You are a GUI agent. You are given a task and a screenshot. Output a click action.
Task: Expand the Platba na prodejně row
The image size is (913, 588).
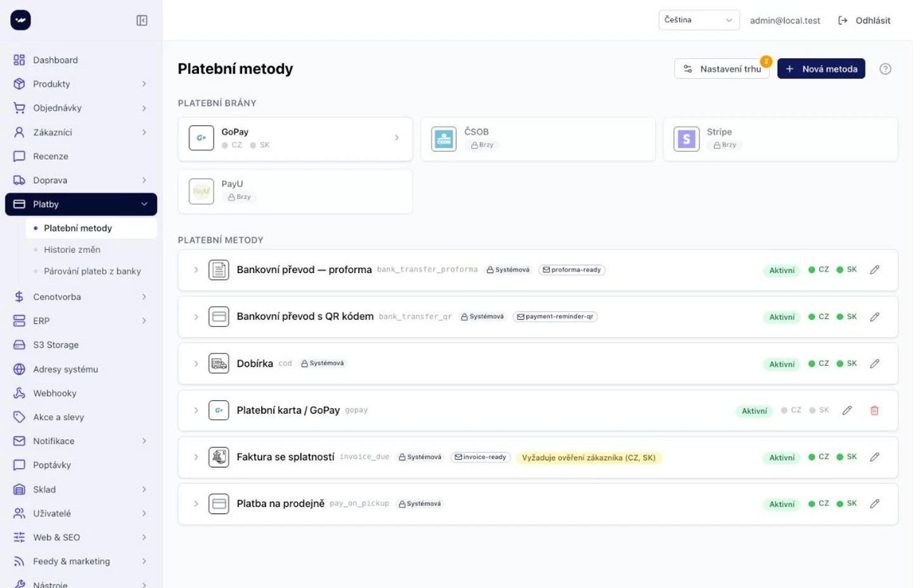[x=196, y=504]
